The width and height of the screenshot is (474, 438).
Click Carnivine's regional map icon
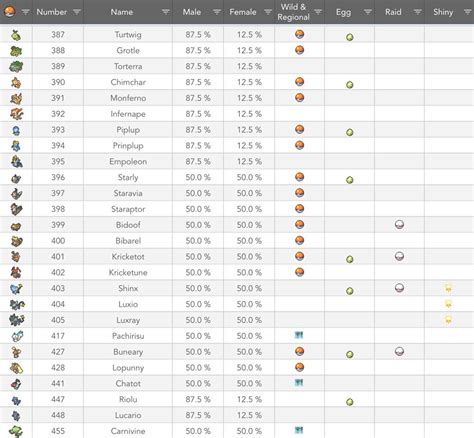[299, 430]
